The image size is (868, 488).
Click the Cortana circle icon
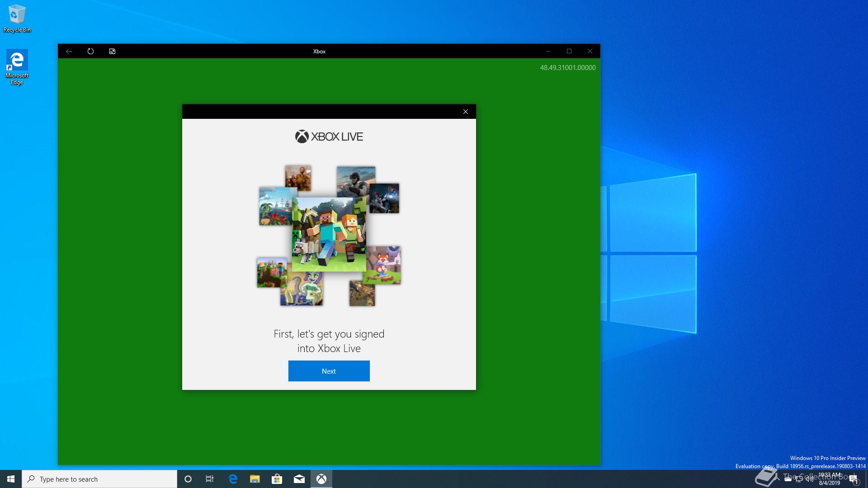pyautogui.click(x=188, y=479)
